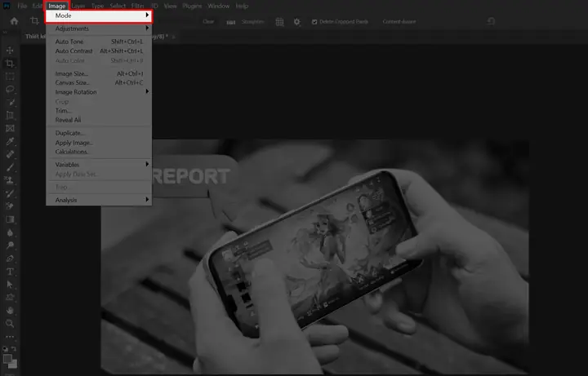
Task: Expand the Adjustments submenu
Action: coord(99,29)
